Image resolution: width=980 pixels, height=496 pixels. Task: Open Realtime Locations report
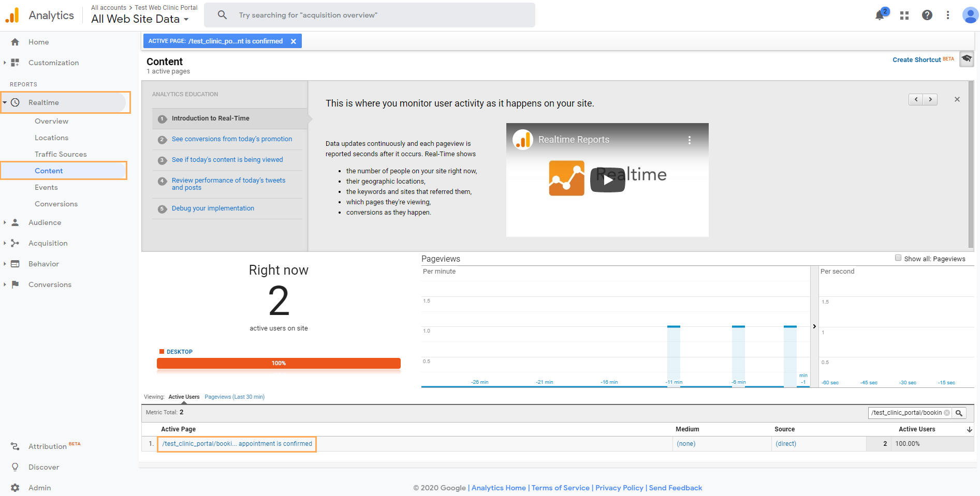click(x=51, y=138)
